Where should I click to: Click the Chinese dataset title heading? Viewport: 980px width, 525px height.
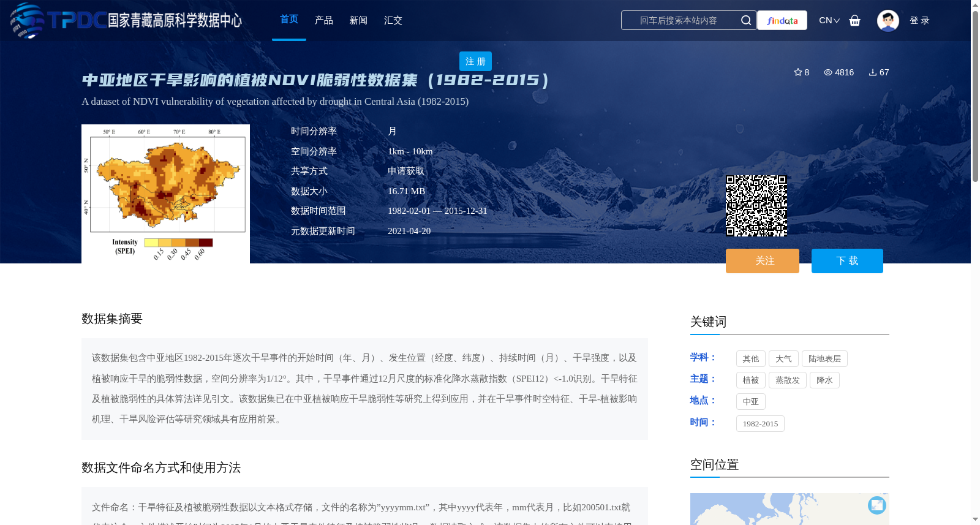pos(315,80)
